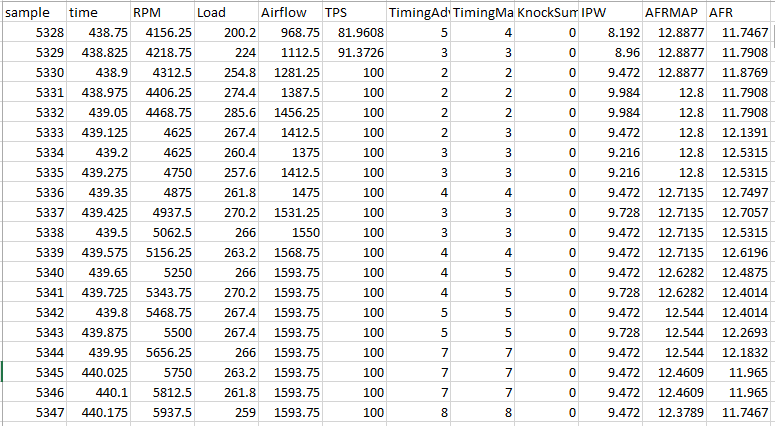Select the AFRMAP cell with 12.3789
Viewport: 775px width, 426px height.
point(674,411)
